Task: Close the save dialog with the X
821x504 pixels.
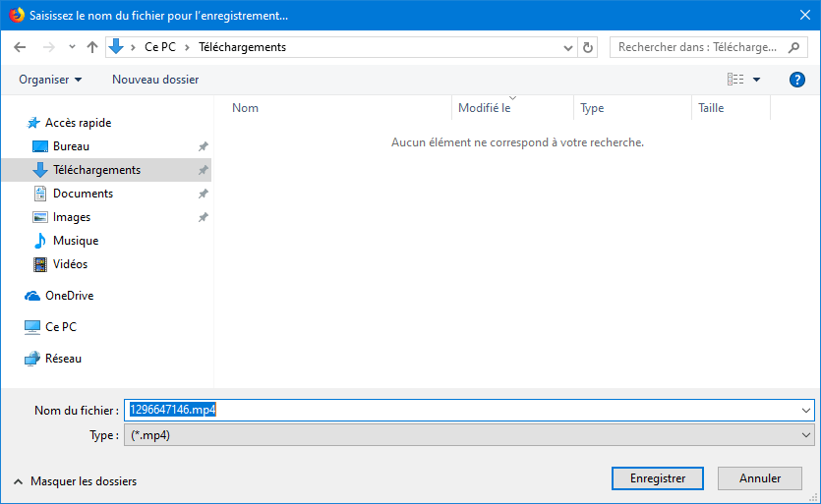Action: pyautogui.click(x=805, y=15)
